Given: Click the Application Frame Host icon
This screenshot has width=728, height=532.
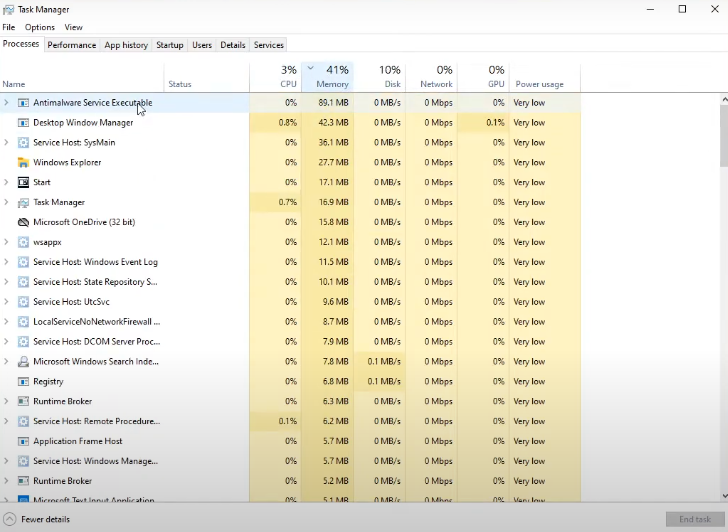Looking at the screenshot, I should pos(23,441).
